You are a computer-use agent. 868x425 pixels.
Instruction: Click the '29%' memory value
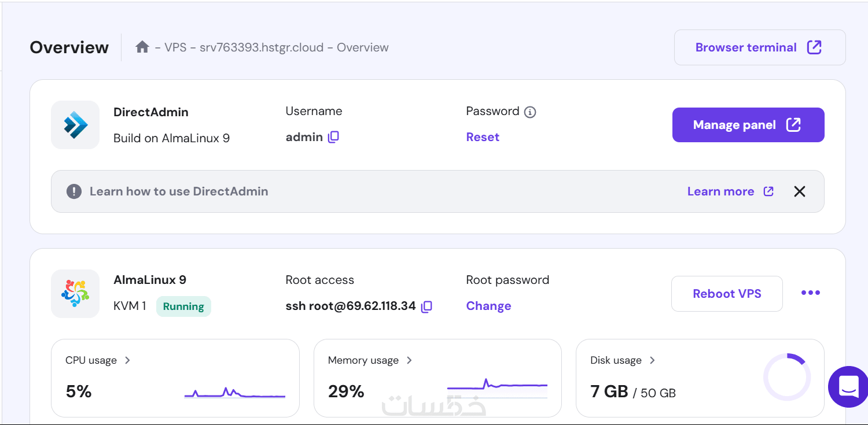[346, 391]
